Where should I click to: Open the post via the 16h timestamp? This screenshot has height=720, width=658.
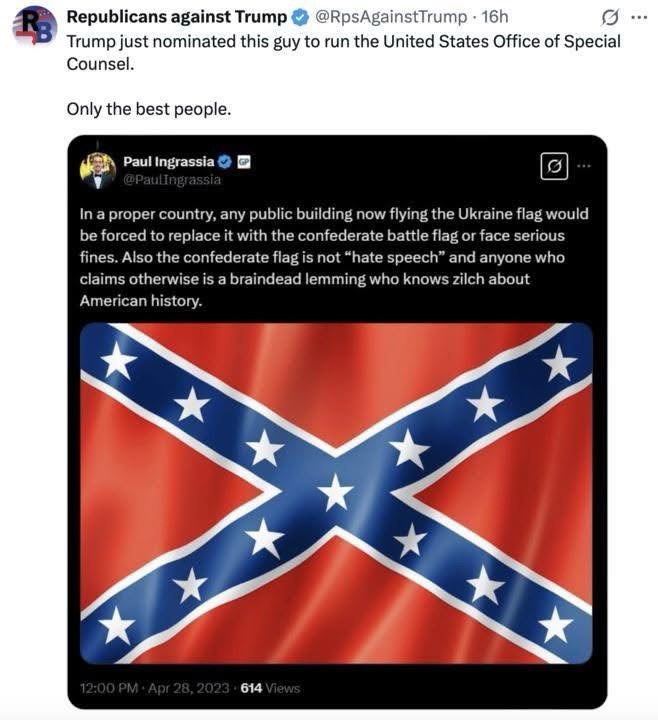(495, 17)
